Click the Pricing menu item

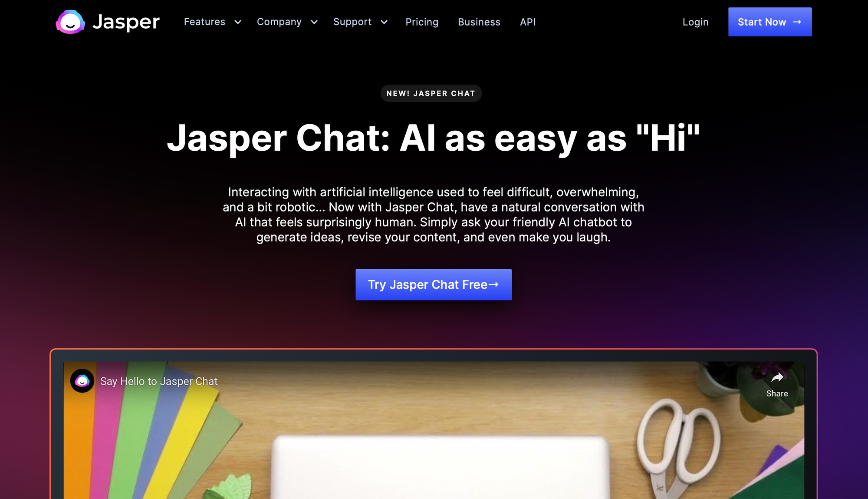(421, 22)
